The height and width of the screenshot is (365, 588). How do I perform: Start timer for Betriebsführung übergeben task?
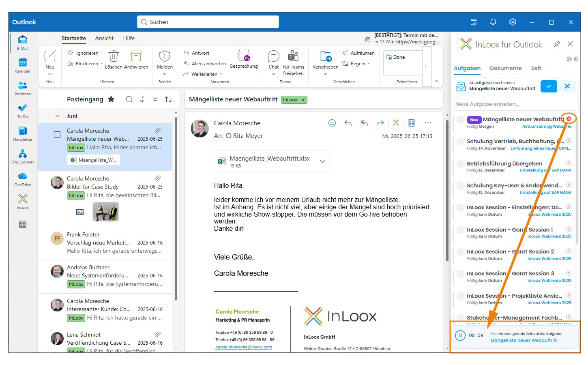pos(569,163)
